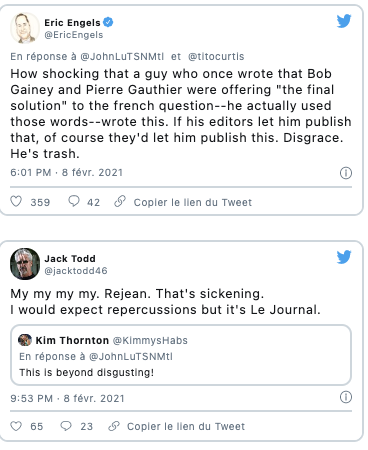Open the 9:53 PM · 8 févr. 2021 timestamp
This screenshot has width=368, height=450.
(x=67, y=398)
